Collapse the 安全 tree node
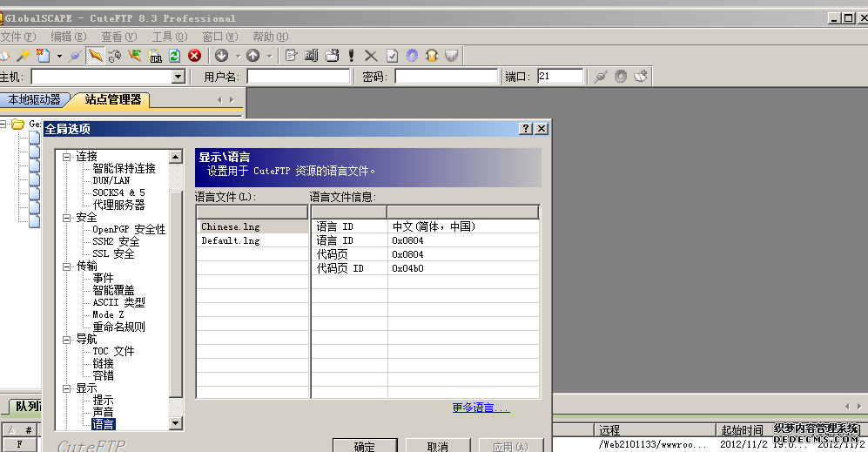 (65, 218)
